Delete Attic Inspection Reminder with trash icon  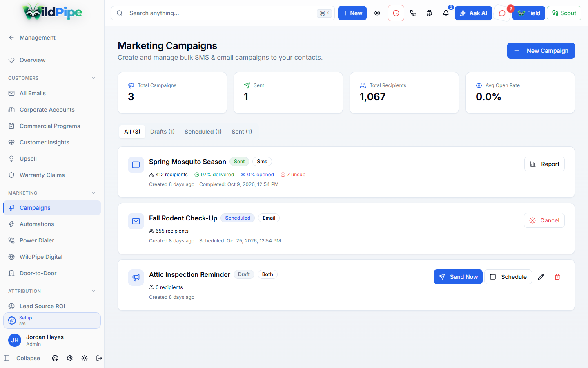pyautogui.click(x=557, y=277)
